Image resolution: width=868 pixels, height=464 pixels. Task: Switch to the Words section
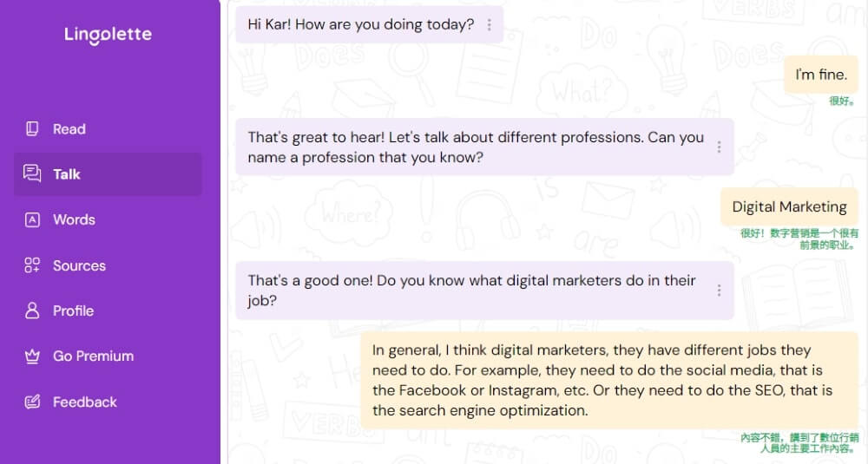coord(74,219)
